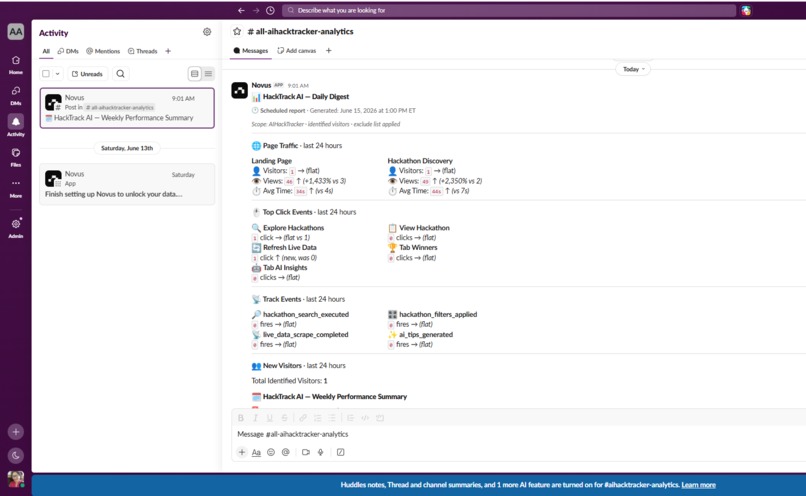Record an audio clip with microphone
The height and width of the screenshot is (496, 806).
coord(320,452)
